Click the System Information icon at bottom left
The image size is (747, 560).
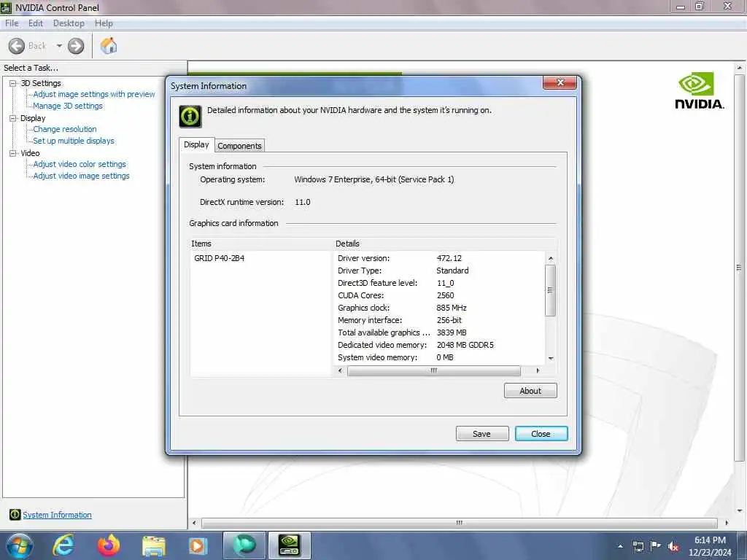click(15, 514)
